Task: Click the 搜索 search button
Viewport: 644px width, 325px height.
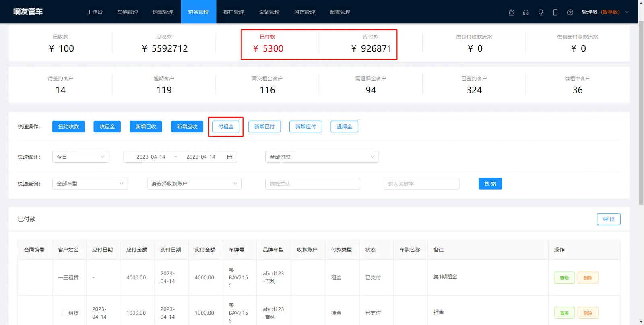Action: tap(490, 184)
